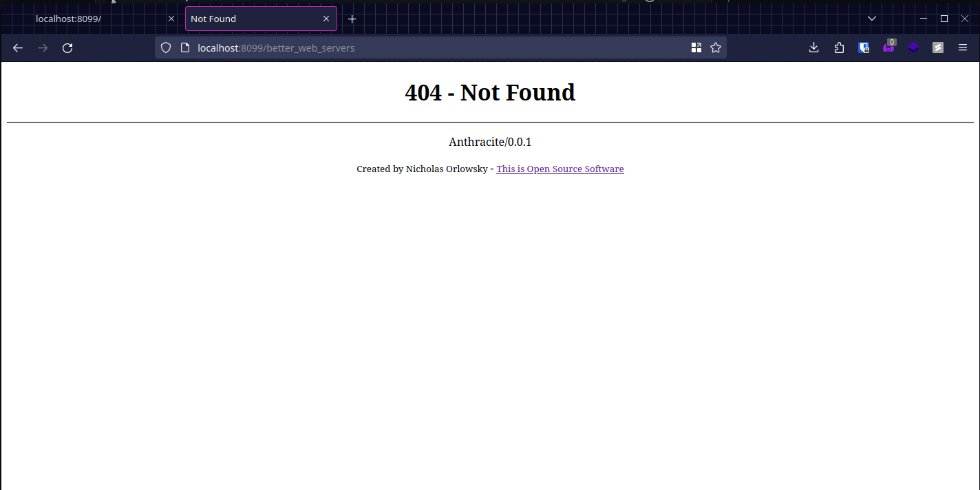This screenshot has height=490, width=980.
Task: Bookmark this page with the star
Action: click(716, 47)
